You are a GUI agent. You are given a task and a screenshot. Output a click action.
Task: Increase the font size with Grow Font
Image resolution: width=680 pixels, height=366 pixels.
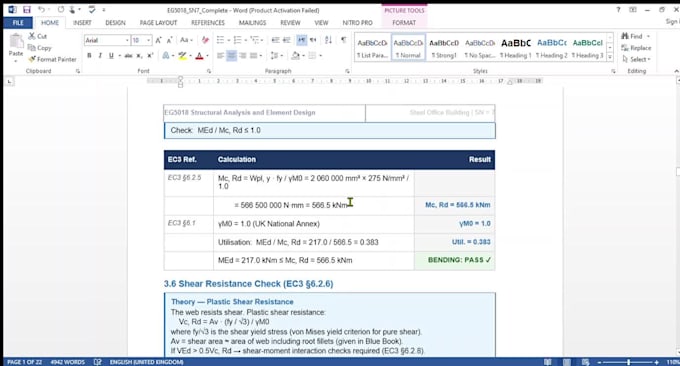(x=158, y=40)
